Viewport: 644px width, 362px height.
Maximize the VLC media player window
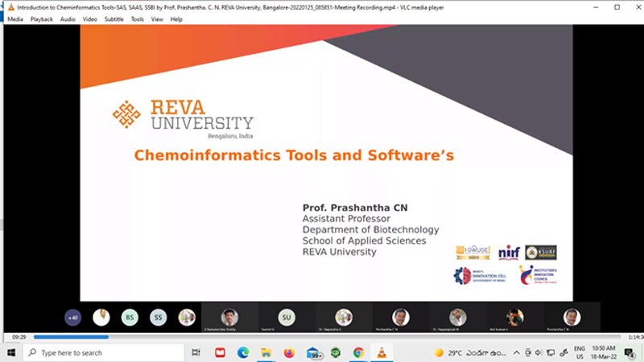tap(617, 7)
